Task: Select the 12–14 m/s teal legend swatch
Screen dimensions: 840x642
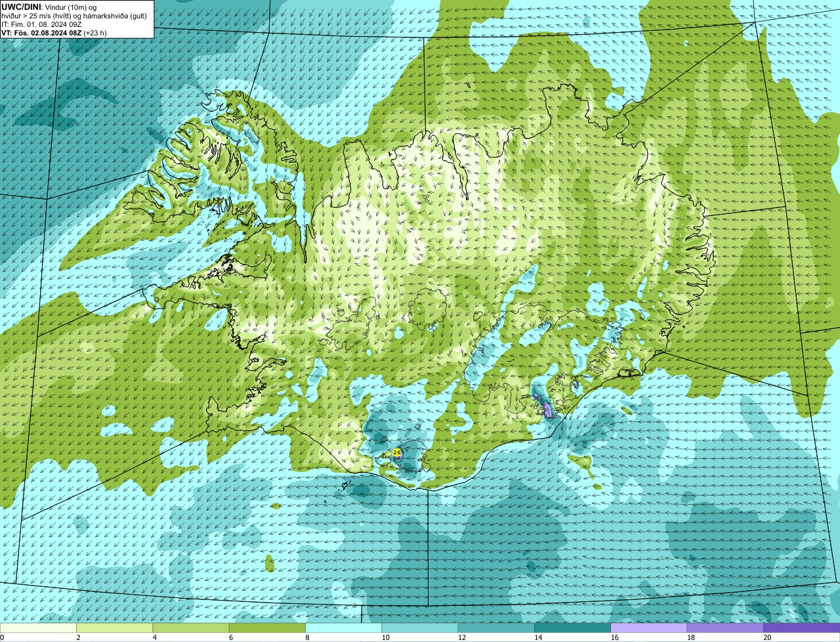Action: (496, 628)
